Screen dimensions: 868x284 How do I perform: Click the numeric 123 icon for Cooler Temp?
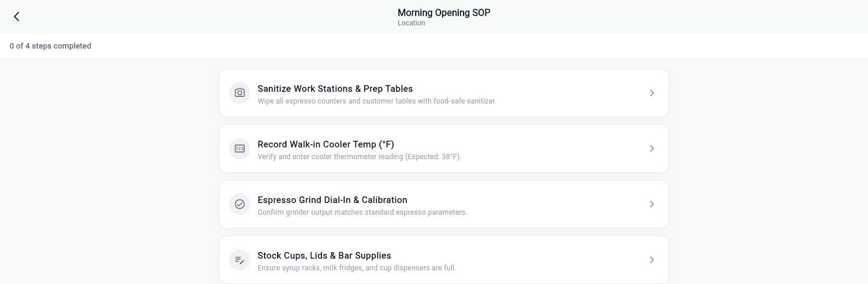pyautogui.click(x=240, y=149)
